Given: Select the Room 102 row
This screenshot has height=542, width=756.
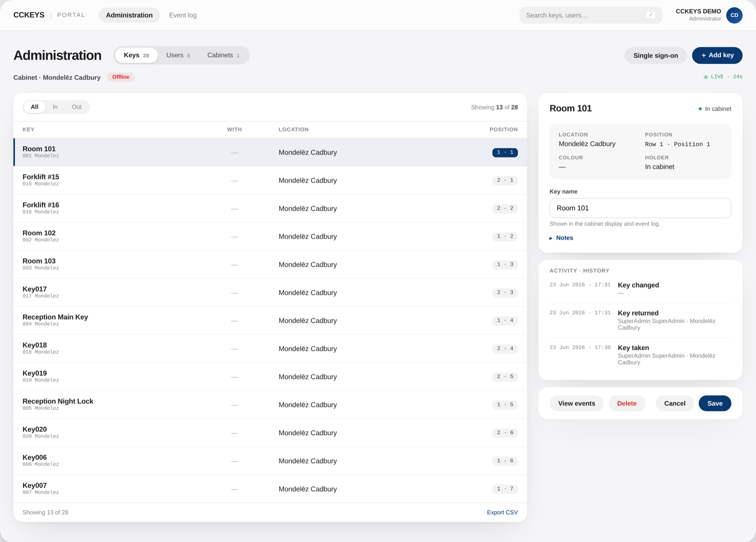Looking at the screenshot, I should [270, 237].
